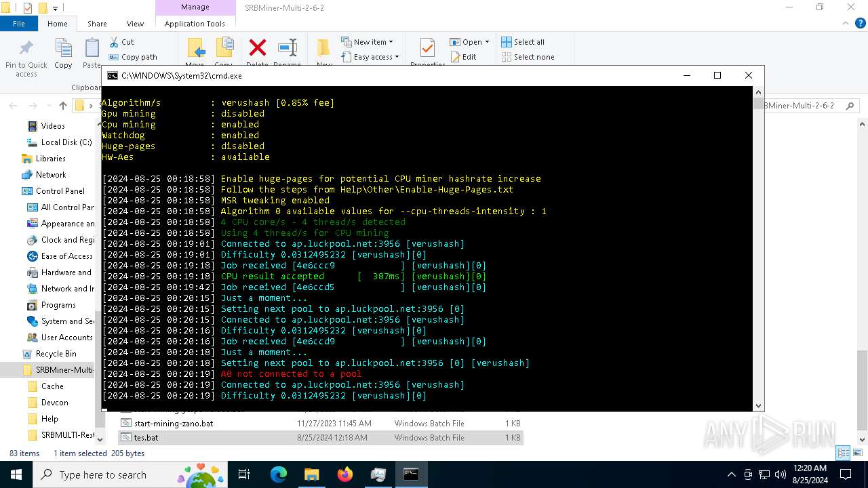Click the Cut scissors command
The height and width of the screenshot is (488, 868).
[121, 42]
